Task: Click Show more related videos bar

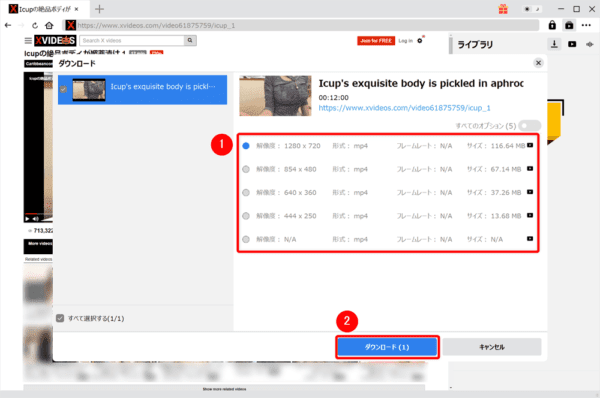Action: click(x=224, y=389)
